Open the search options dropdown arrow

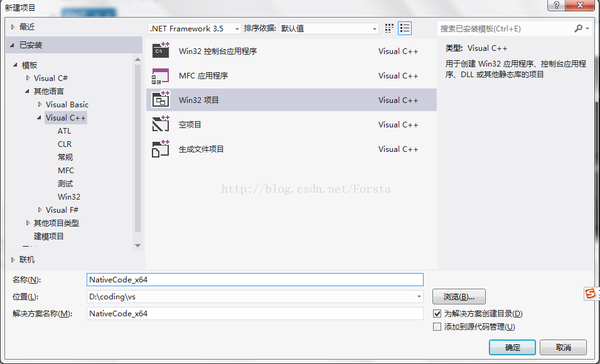[x=587, y=28]
